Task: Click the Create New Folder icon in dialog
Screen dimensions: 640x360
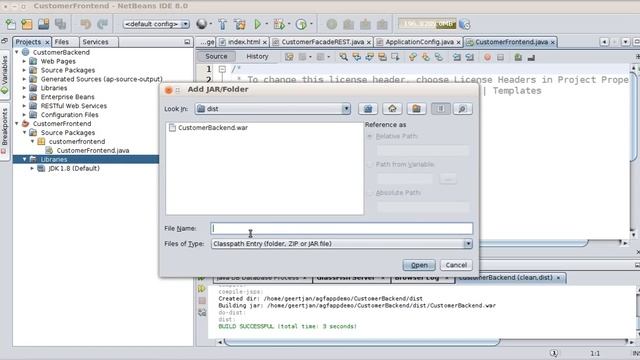Action: [x=416, y=109]
